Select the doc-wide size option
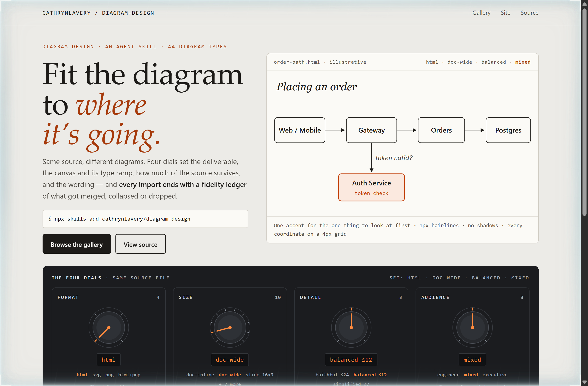Viewport: 588px width, 386px height. point(230,375)
